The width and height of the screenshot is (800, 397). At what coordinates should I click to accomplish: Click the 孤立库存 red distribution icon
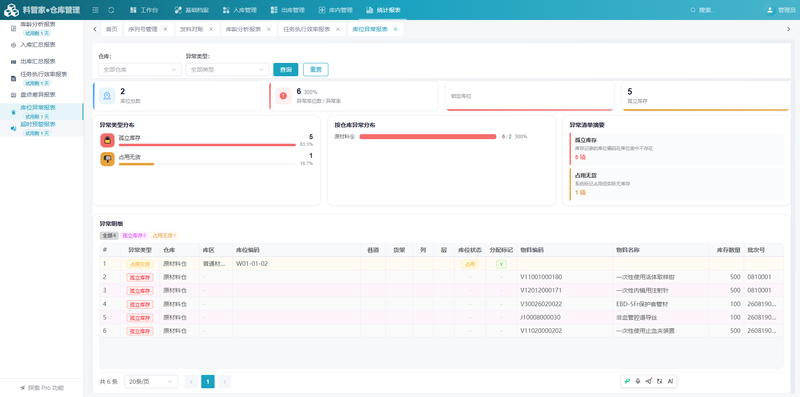(107, 140)
